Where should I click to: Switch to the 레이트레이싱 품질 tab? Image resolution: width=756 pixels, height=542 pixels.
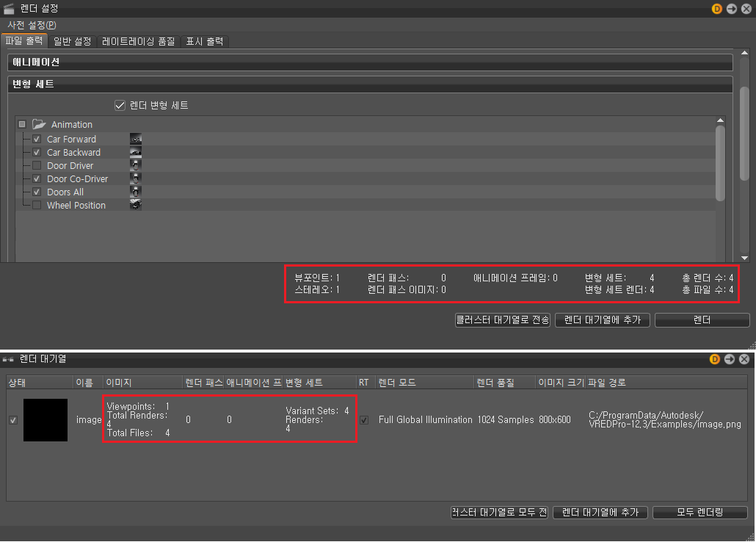(x=139, y=42)
